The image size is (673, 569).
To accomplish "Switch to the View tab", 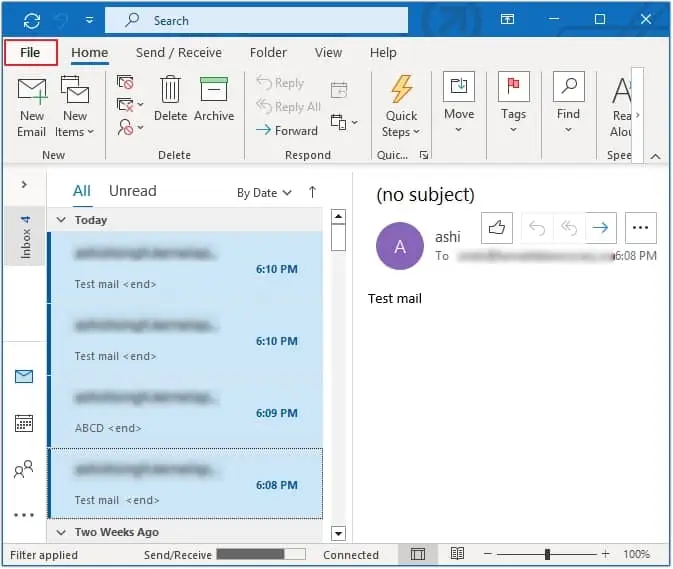I will click(328, 52).
